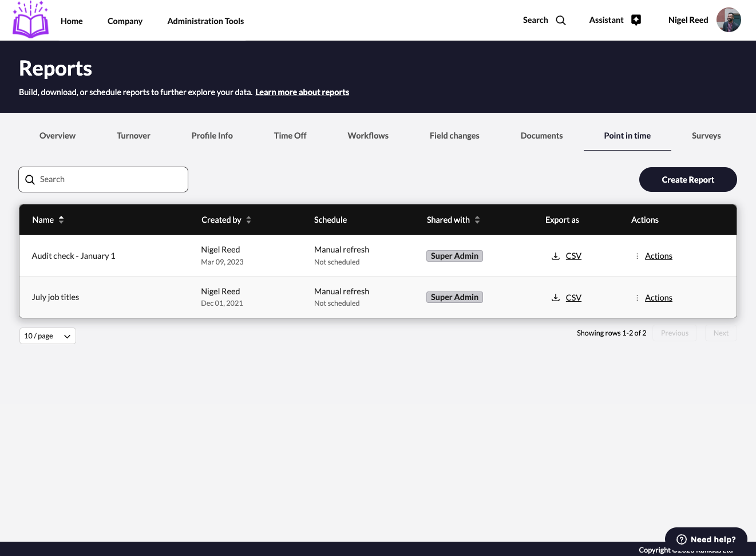Viewport: 756px width, 556px height.
Task: Click the purple book logo icon
Action: point(31,20)
